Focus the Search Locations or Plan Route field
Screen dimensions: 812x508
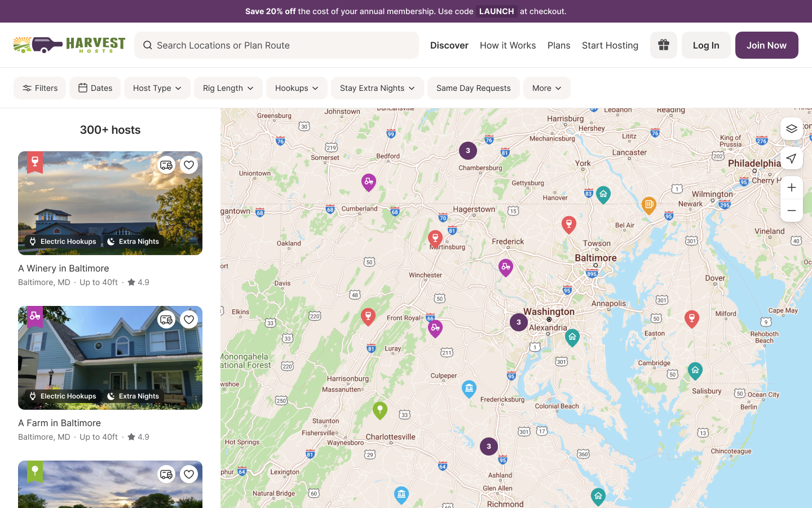[x=276, y=45]
